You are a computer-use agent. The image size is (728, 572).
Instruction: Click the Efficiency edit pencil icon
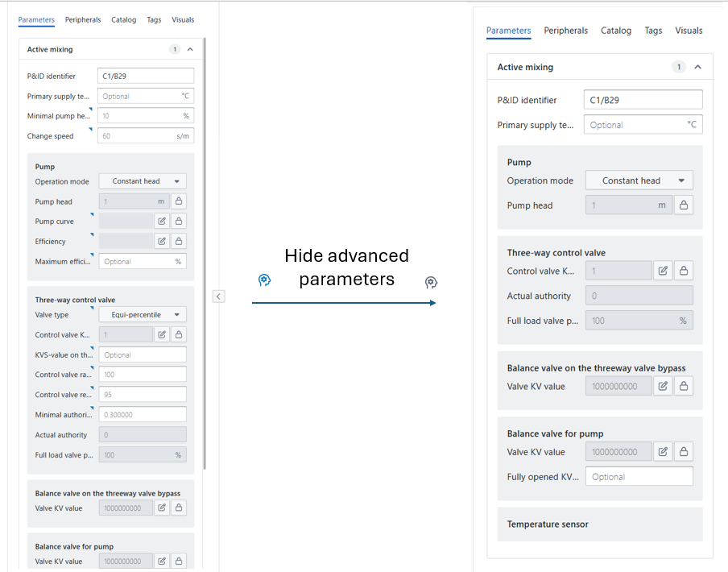pyautogui.click(x=162, y=241)
